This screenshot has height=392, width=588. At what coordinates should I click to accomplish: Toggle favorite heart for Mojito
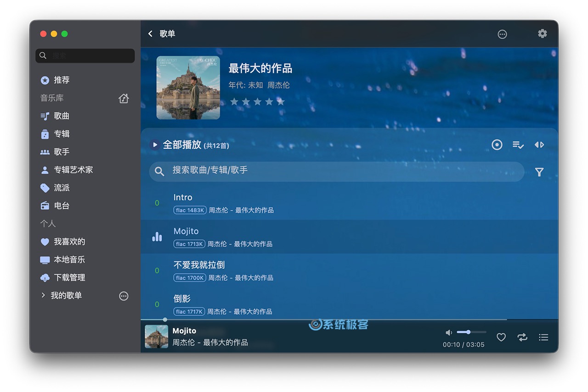pos(501,337)
